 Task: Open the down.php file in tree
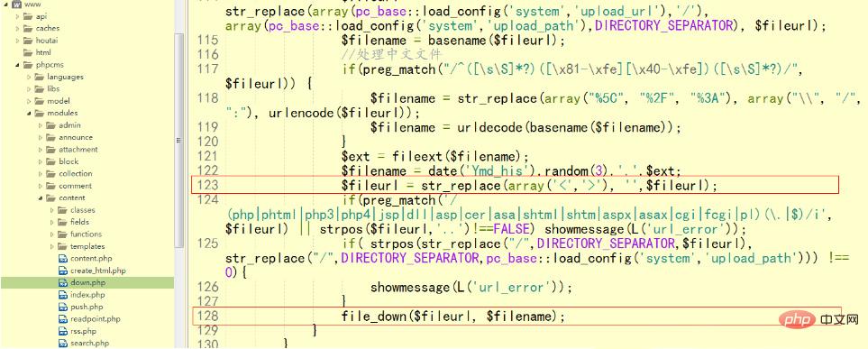coord(87,282)
